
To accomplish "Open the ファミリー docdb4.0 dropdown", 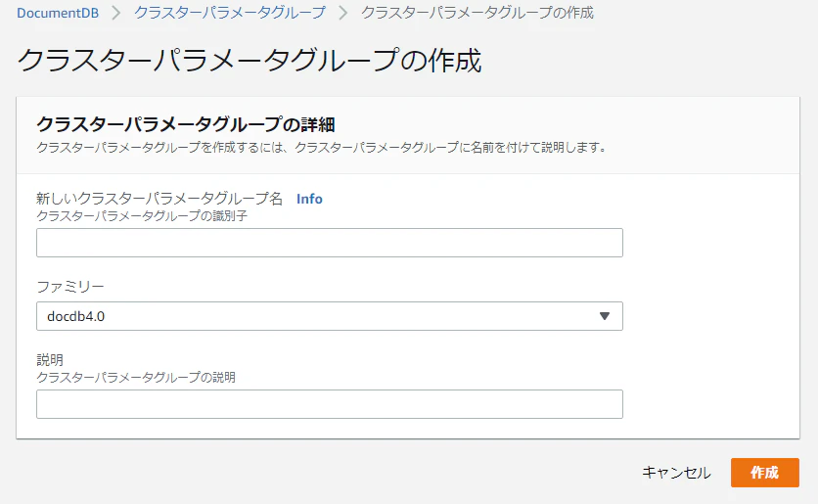I will click(329, 316).
